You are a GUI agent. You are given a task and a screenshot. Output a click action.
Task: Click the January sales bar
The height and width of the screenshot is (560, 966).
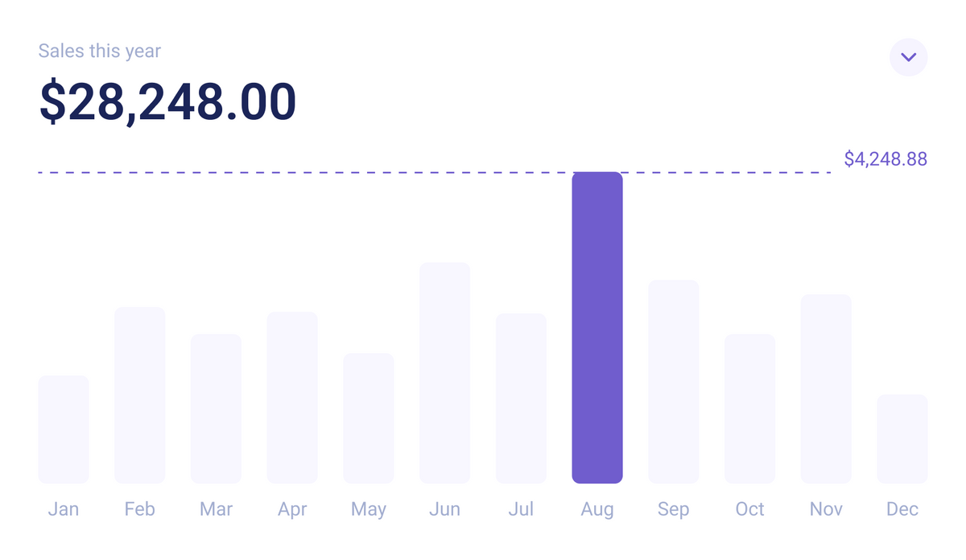coord(64,430)
